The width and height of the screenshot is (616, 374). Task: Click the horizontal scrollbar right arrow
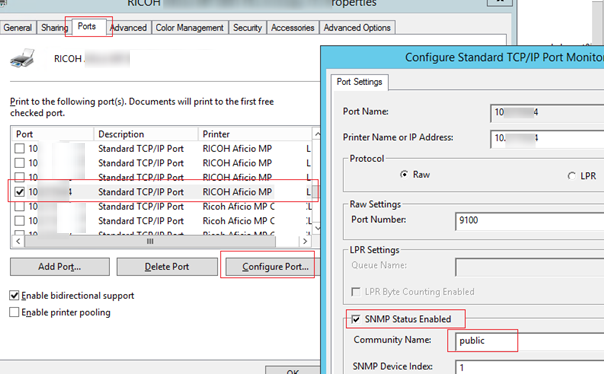pos(305,241)
